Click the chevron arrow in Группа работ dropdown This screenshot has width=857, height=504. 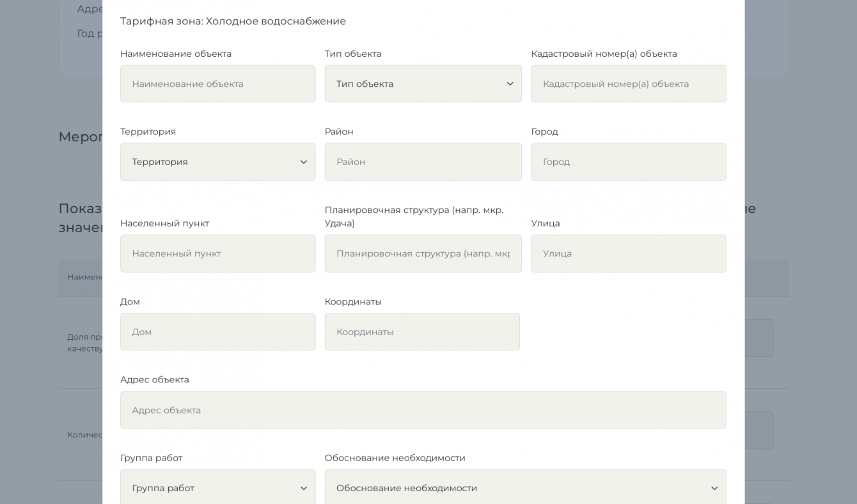[304, 489]
